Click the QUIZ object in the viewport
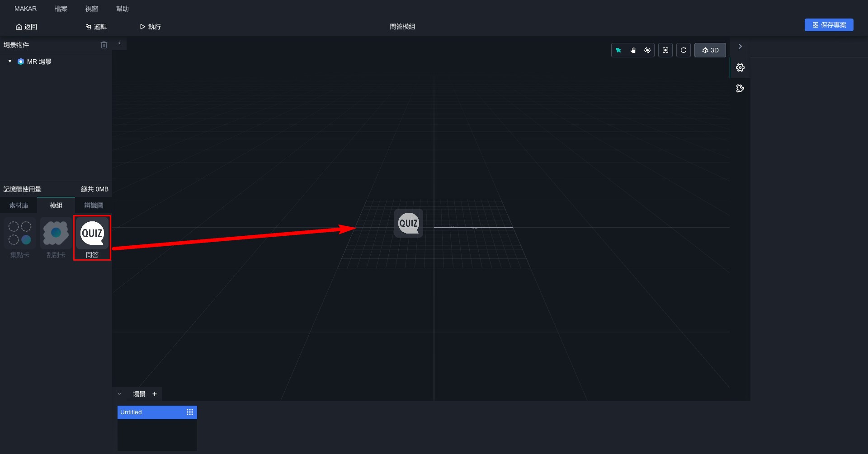 tap(409, 223)
